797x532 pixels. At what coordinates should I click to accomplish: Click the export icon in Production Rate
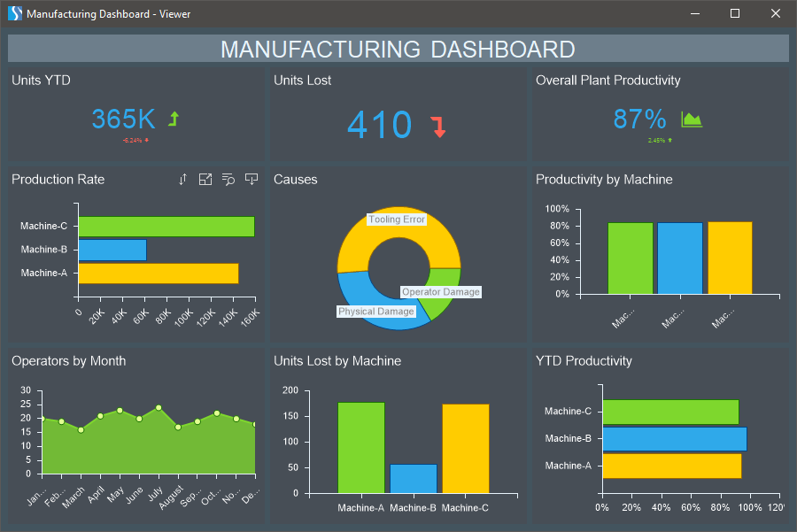pos(251,180)
